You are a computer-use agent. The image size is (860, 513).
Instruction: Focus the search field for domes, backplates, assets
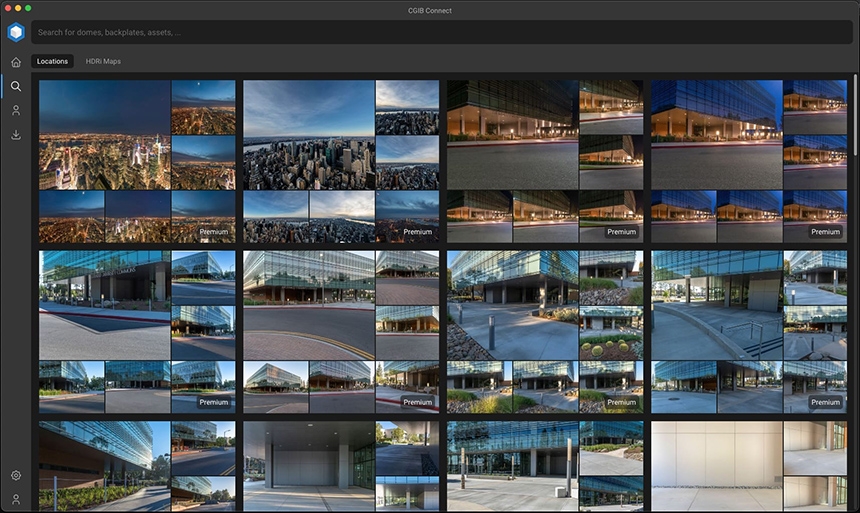[x=442, y=32]
